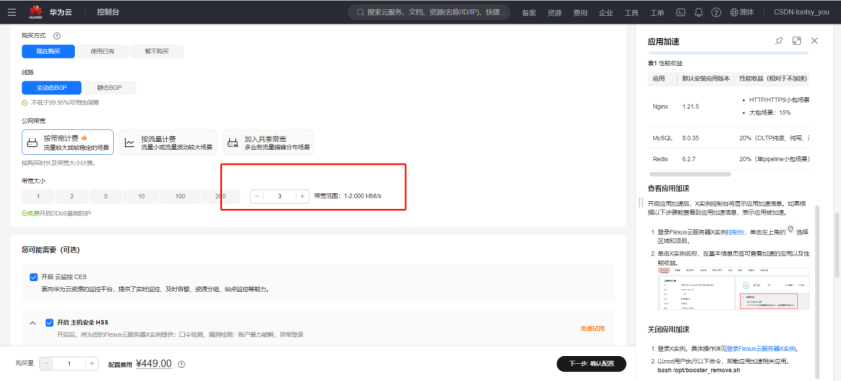Select 全动态BGP line type
841x381 pixels.
[x=51, y=87]
